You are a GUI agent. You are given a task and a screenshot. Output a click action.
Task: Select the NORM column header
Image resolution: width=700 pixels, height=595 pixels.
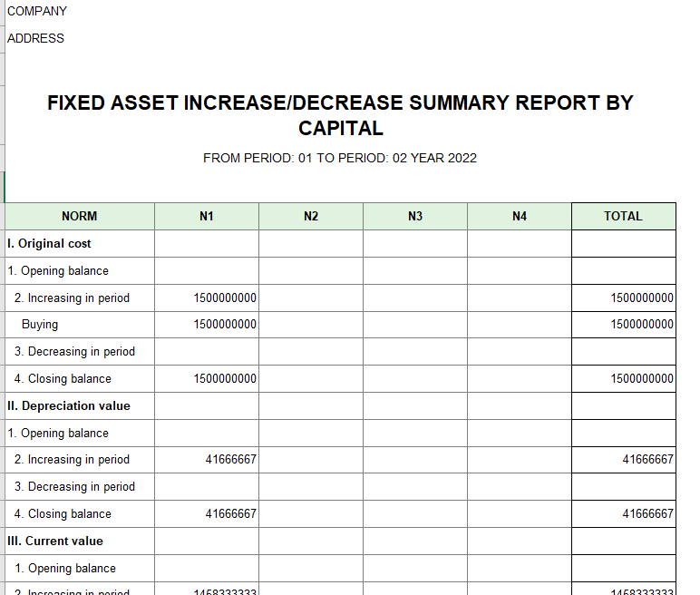(x=80, y=217)
